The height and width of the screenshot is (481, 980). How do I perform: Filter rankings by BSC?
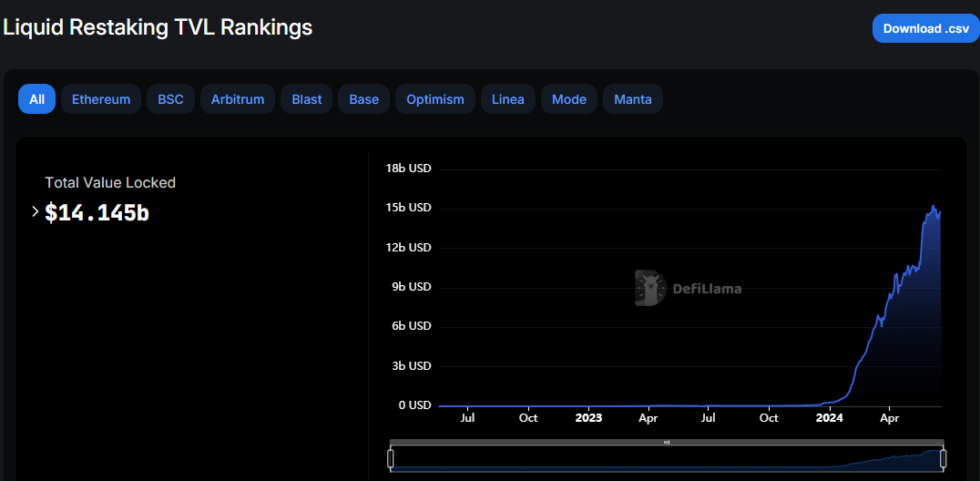coord(170,99)
